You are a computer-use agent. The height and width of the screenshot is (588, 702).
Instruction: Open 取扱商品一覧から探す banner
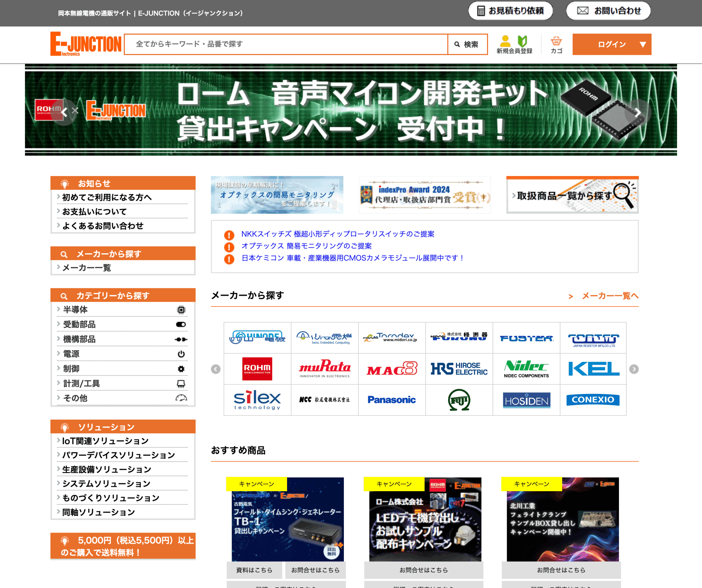[x=572, y=194]
